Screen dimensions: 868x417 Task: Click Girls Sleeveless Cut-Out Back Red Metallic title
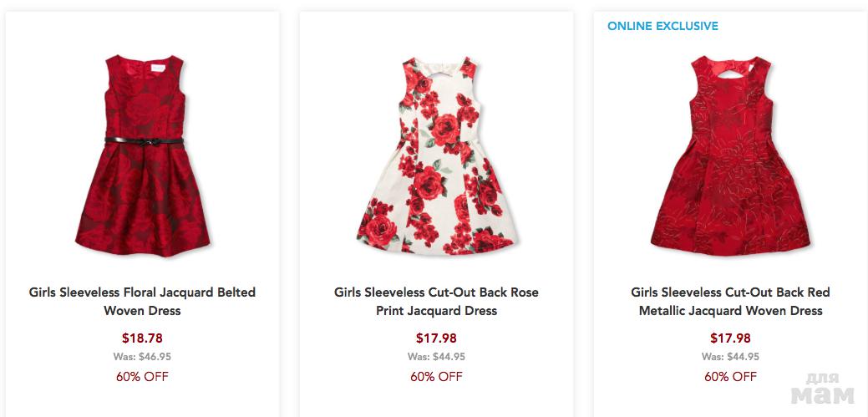click(730, 302)
